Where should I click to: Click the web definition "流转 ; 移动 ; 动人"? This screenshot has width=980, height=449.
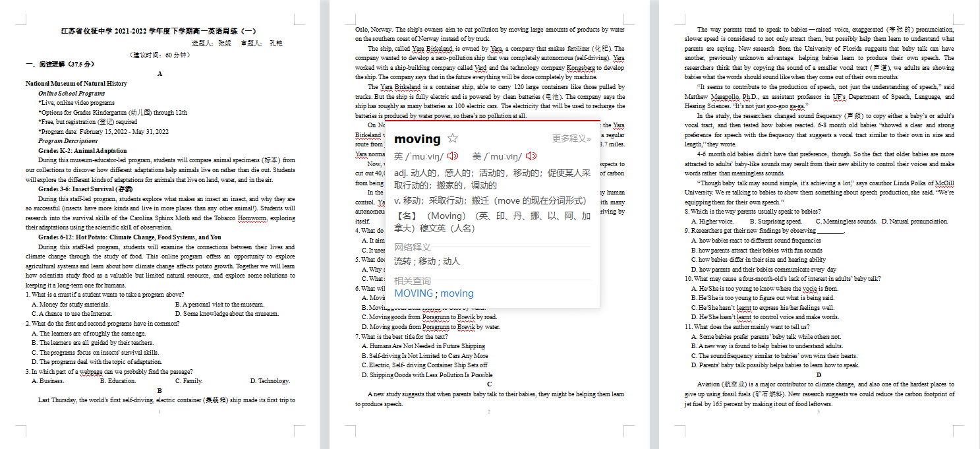(427, 261)
